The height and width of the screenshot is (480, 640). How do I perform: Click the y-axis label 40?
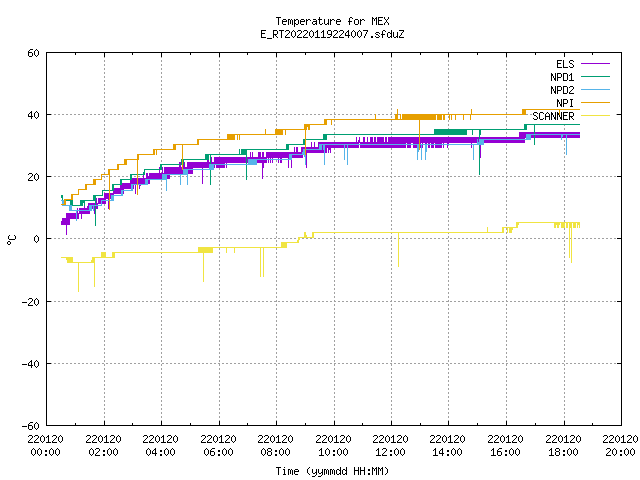click(33, 115)
